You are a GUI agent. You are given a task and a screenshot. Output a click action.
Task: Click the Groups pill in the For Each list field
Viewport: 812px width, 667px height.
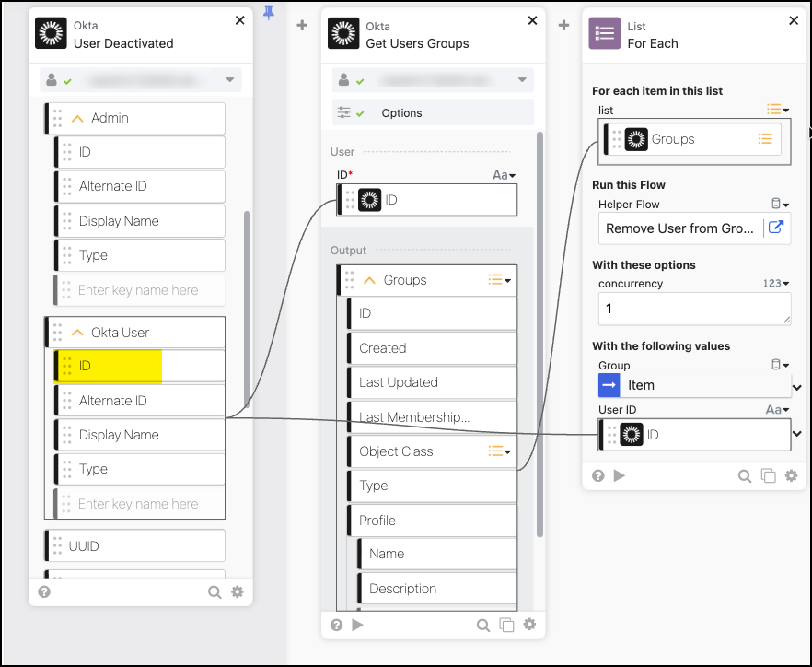[692, 139]
